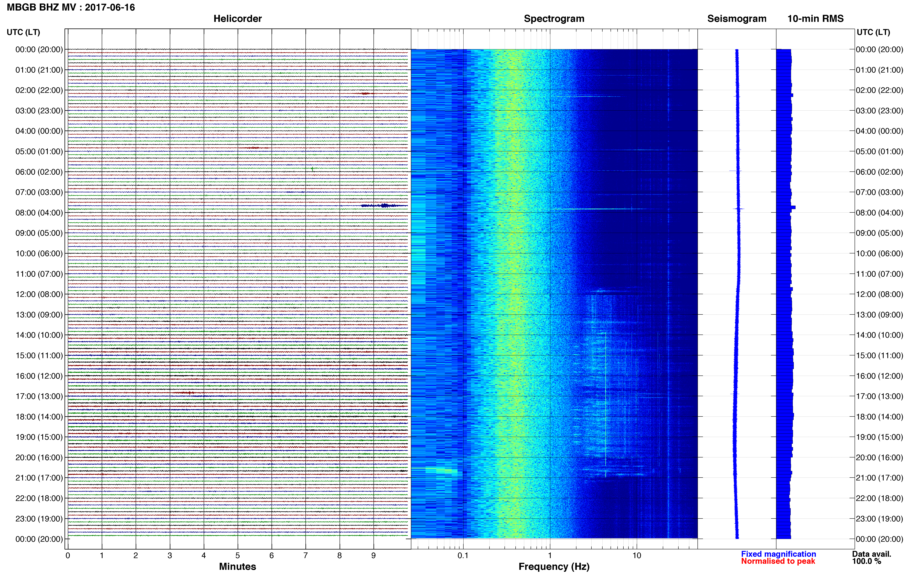Click the '0.1' tick label on the frequency axis

(x=463, y=555)
